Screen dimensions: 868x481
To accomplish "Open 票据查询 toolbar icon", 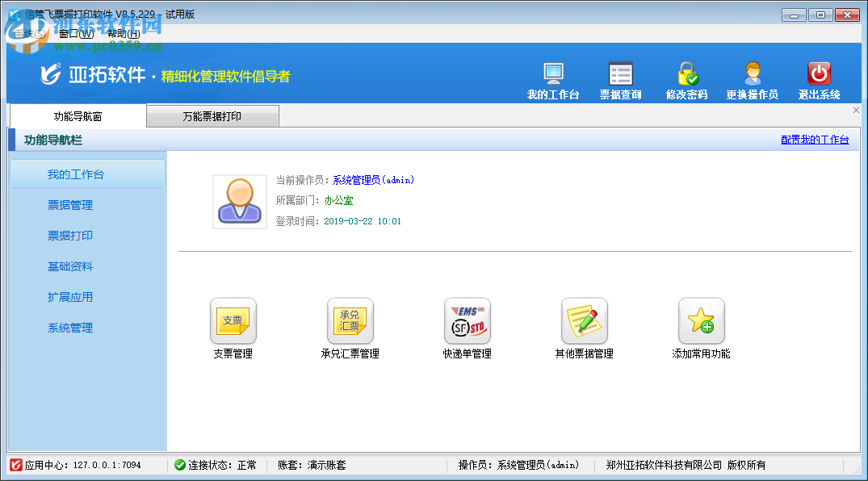I will 620,73.
